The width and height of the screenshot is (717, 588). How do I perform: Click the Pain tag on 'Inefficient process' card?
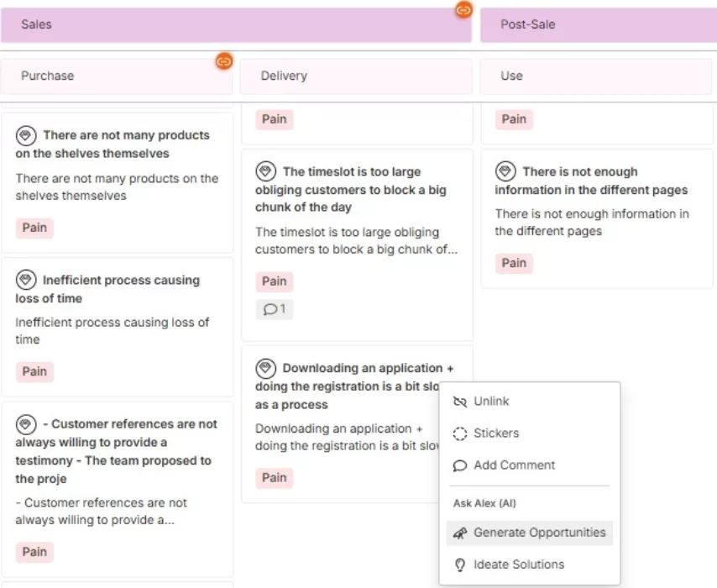point(34,372)
